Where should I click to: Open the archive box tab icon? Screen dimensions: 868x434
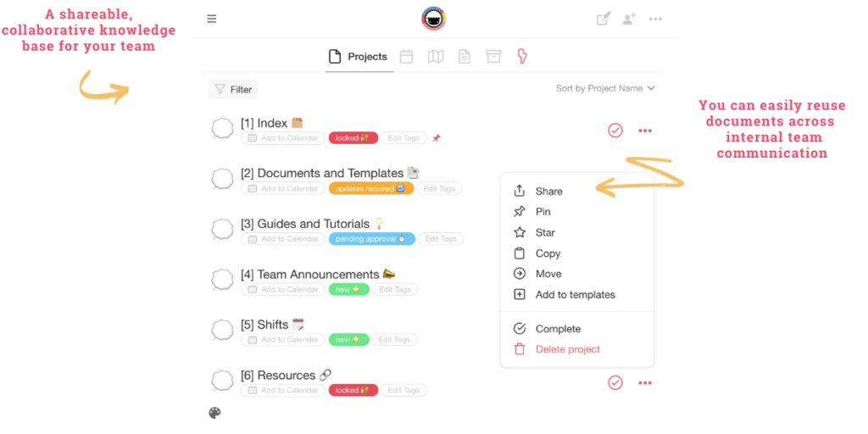click(493, 57)
